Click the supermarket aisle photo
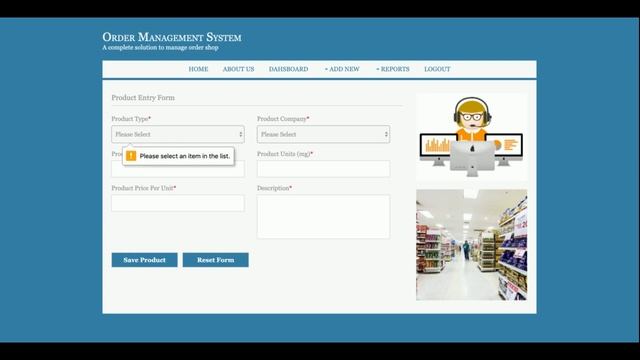The height and width of the screenshot is (360, 640). pyautogui.click(x=471, y=245)
